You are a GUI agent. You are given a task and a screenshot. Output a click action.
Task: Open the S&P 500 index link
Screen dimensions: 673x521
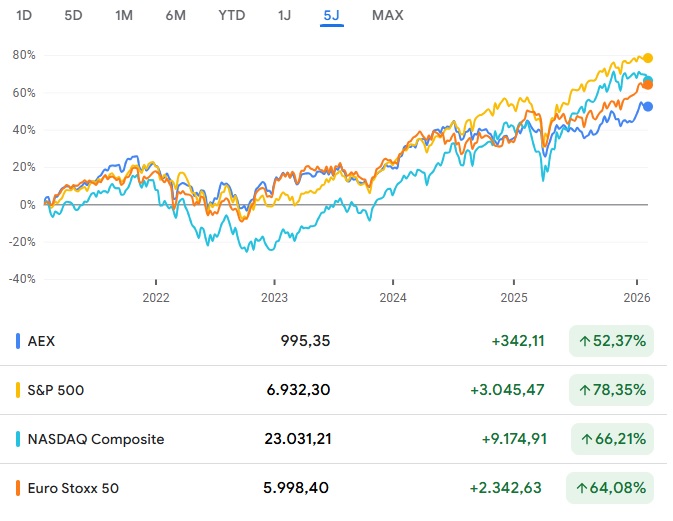pyautogui.click(x=56, y=390)
